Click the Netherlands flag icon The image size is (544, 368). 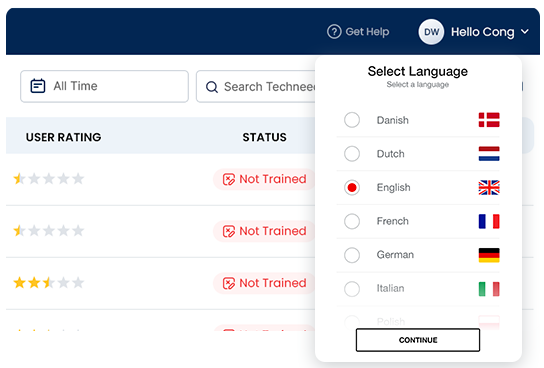[x=489, y=154]
